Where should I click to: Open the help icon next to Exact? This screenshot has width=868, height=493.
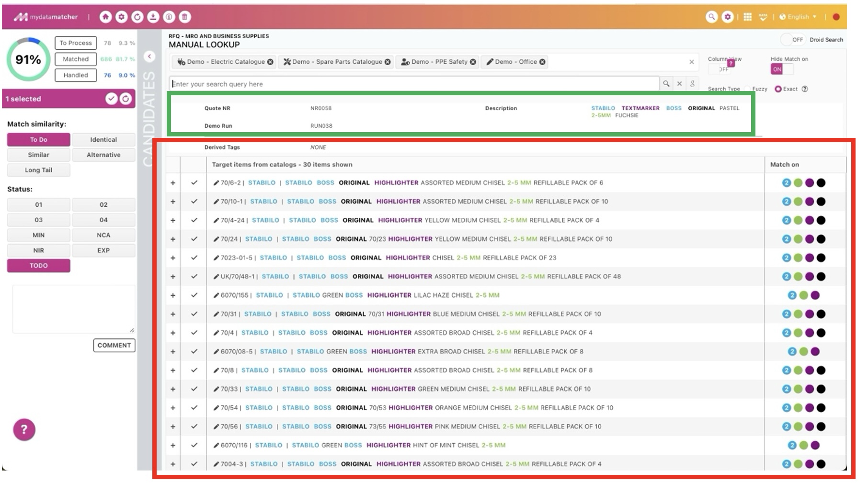(805, 89)
